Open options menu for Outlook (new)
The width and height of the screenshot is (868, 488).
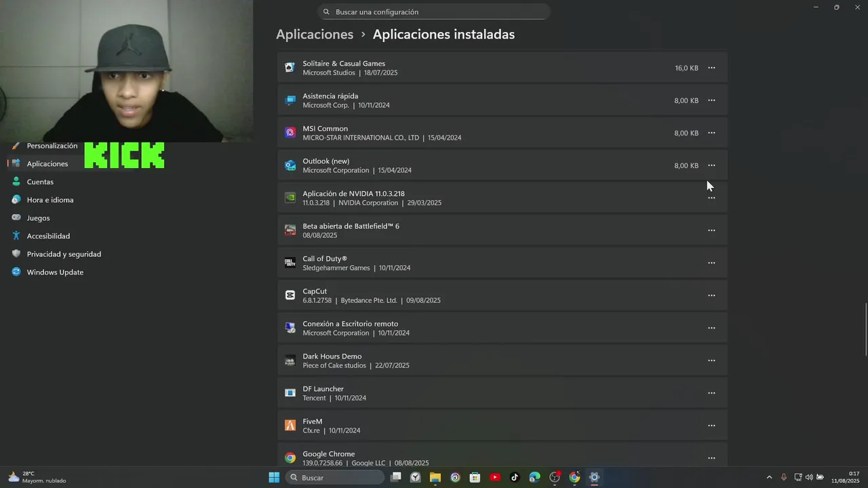pyautogui.click(x=711, y=165)
